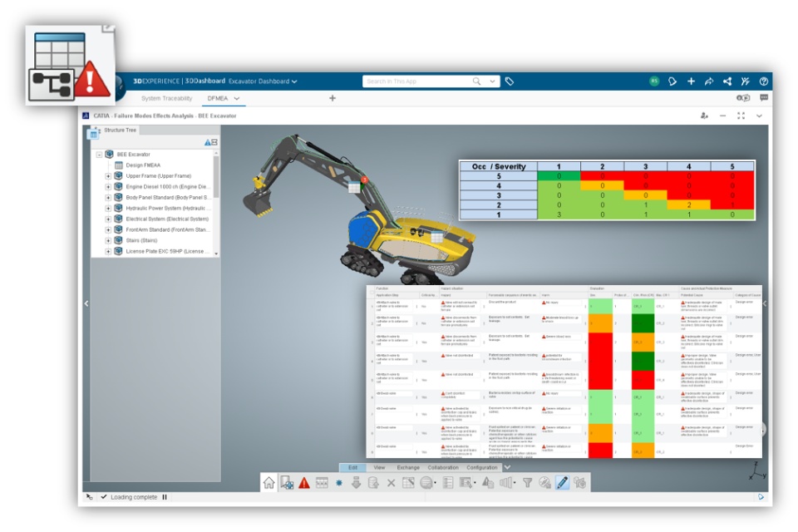Image resolution: width=798 pixels, height=532 pixels.
Task: Click the green RS user avatar
Action: coord(654,81)
